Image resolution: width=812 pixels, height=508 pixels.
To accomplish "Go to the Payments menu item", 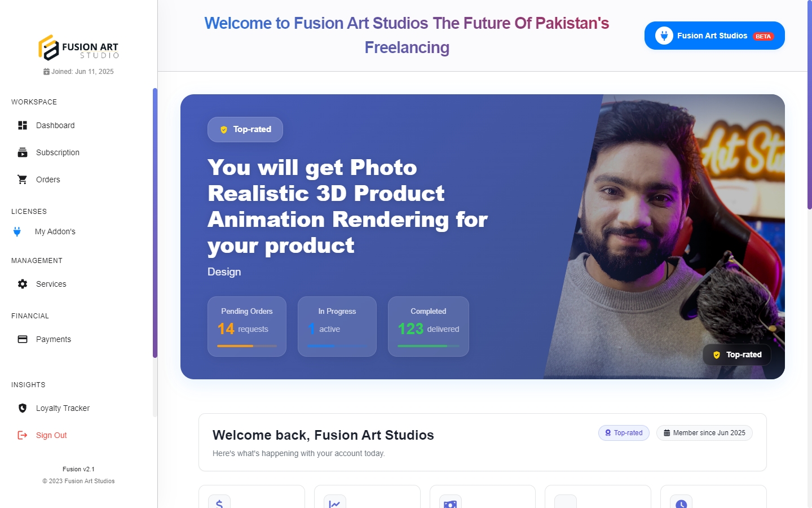I will point(54,339).
